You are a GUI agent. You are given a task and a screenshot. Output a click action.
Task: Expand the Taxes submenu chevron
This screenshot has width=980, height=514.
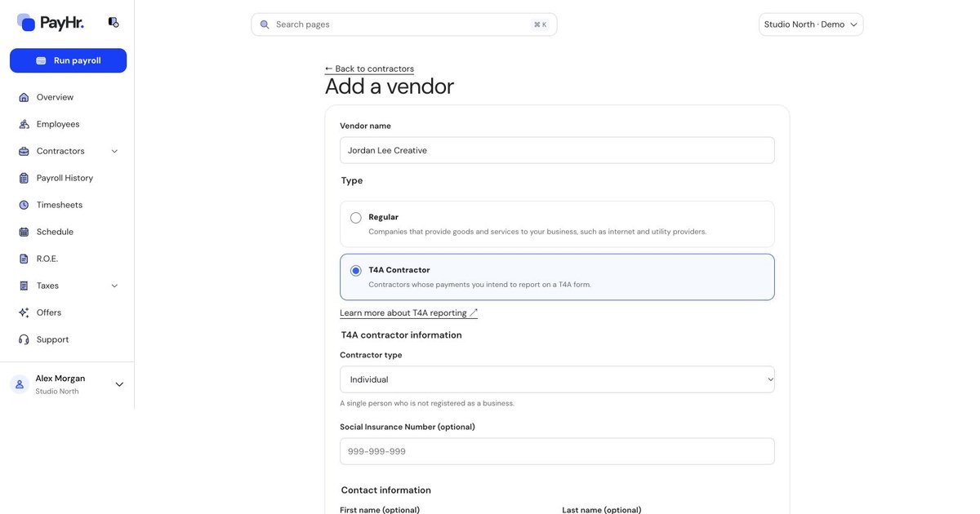tap(114, 286)
